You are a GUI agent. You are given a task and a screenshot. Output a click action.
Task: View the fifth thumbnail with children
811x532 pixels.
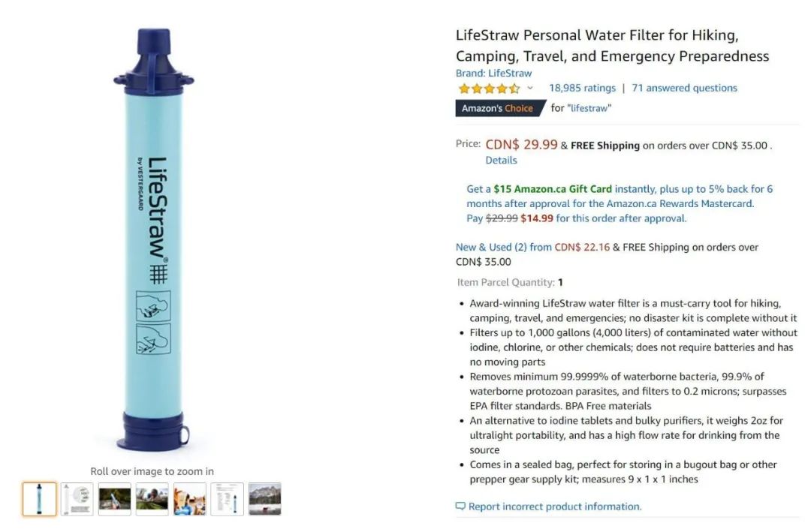(x=190, y=499)
